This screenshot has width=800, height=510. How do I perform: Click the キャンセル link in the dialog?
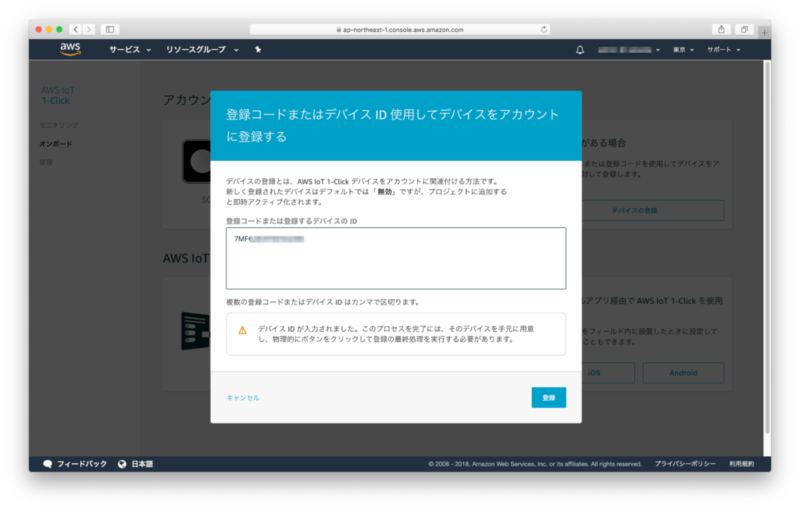(x=243, y=398)
